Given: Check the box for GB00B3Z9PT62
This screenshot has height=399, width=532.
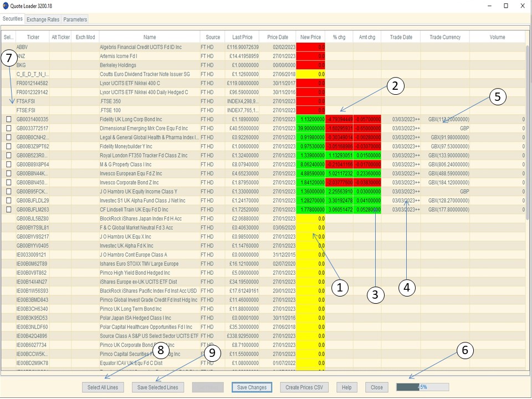Looking at the screenshot, I should (x=9, y=146).
